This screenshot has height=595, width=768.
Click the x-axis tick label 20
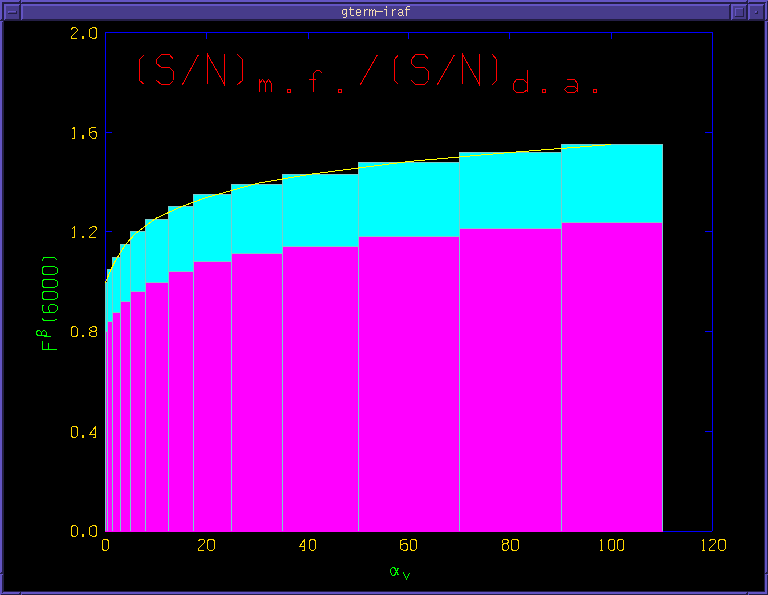click(x=207, y=546)
